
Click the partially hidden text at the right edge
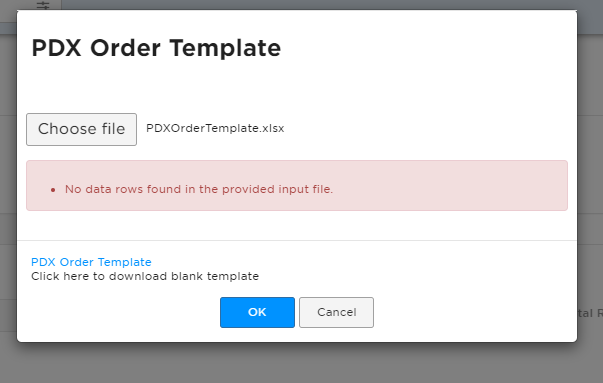590,313
